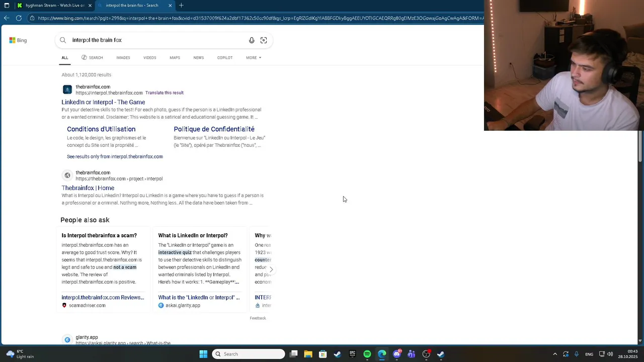Open Thebrainfox | Home result
The width and height of the screenshot is (644, 362).
pos(88,188)
